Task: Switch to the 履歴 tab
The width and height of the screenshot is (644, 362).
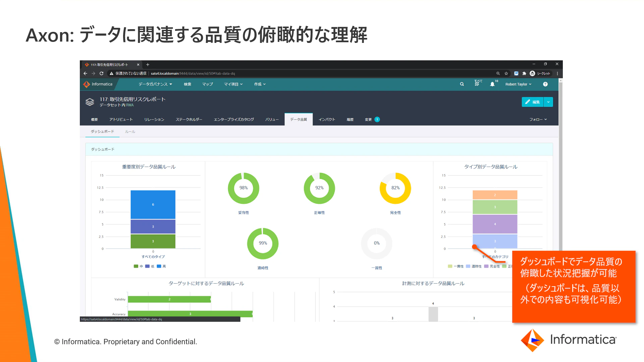Action: 350,119
